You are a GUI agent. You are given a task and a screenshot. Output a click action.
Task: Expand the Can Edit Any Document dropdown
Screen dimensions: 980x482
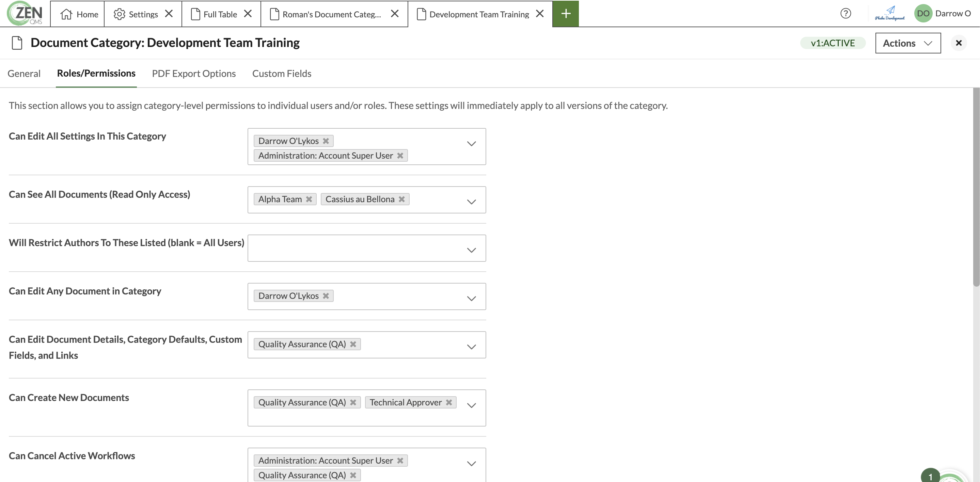[x=471, y=299]
